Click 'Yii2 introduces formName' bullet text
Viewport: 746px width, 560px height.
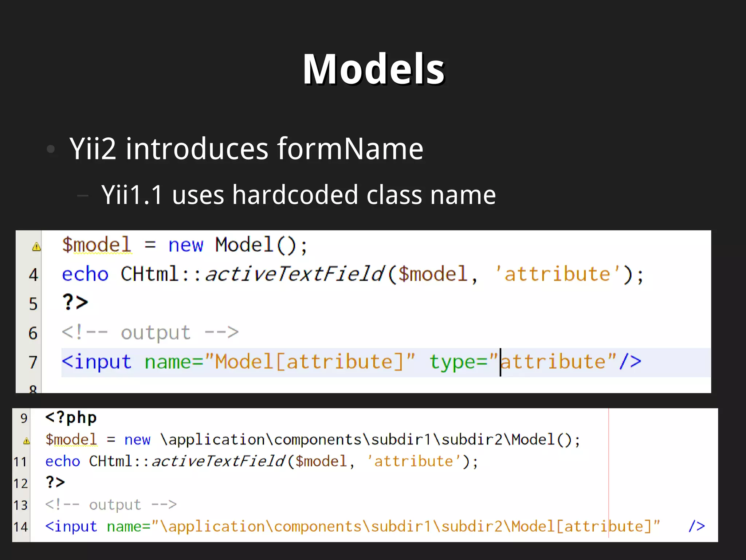(x=247, y=149)
